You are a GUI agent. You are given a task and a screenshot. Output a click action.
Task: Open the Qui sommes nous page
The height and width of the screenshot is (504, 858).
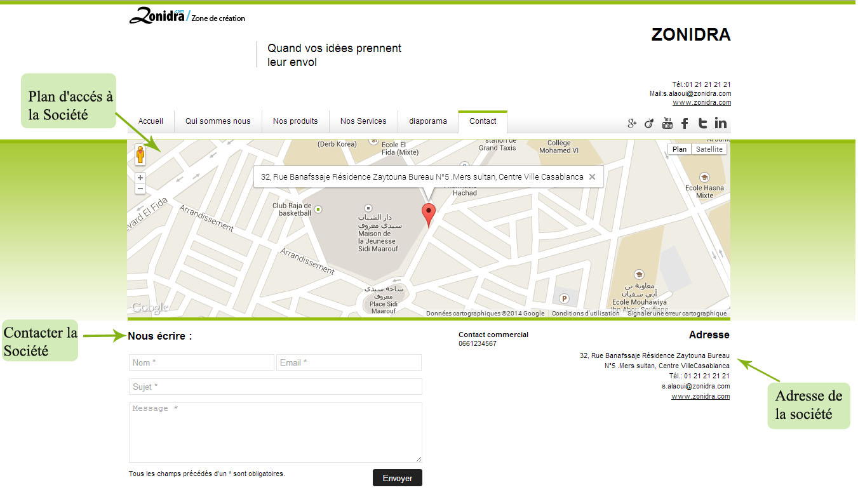218,121
